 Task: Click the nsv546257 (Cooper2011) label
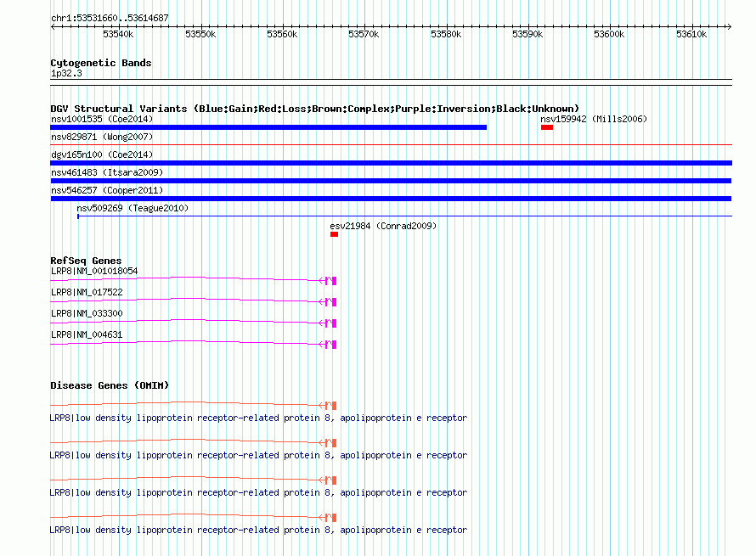pos(107,190)
